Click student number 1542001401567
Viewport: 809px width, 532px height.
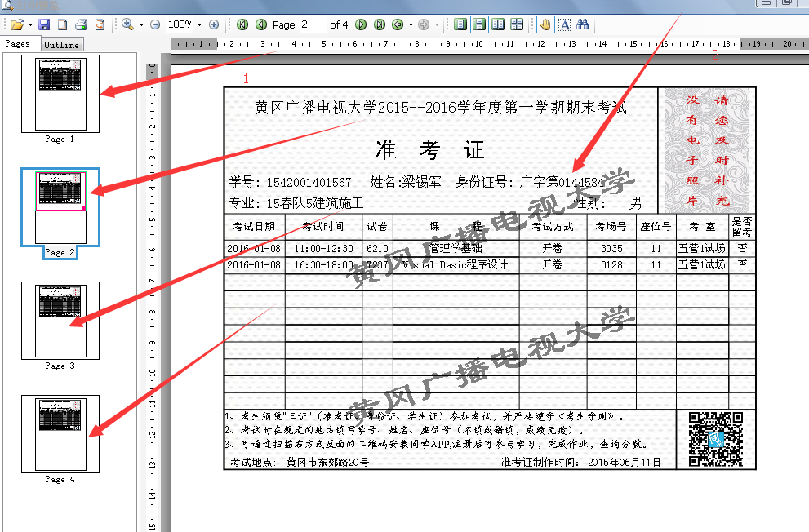[309, 183]
